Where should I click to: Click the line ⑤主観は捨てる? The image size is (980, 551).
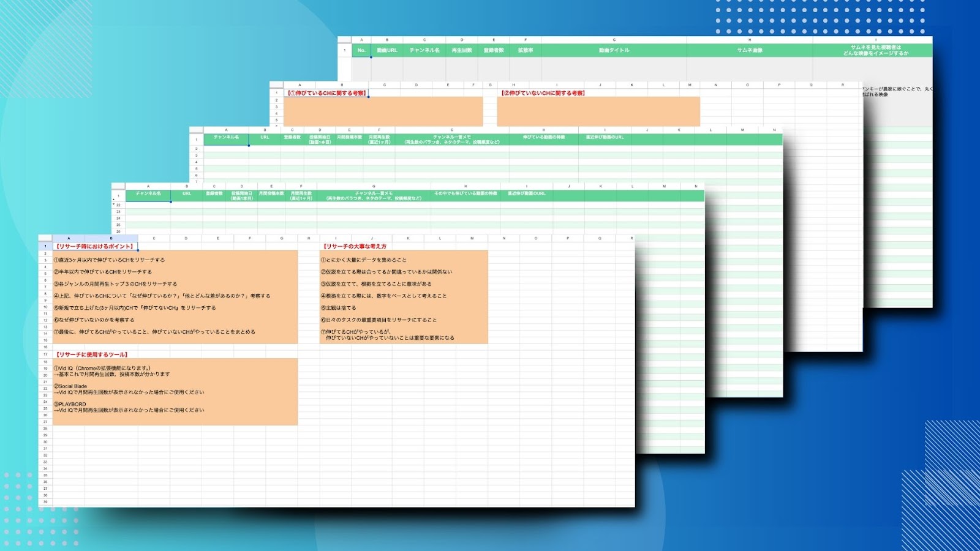[338, 308]
